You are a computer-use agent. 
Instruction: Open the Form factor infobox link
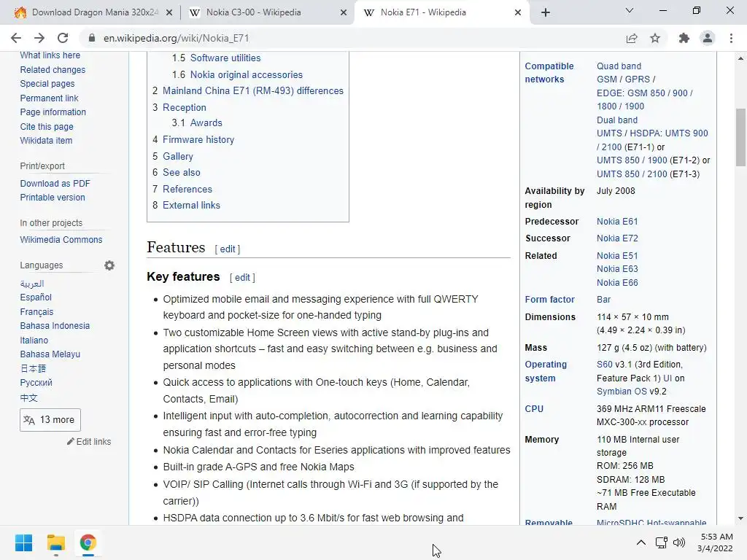click(549, 300)
